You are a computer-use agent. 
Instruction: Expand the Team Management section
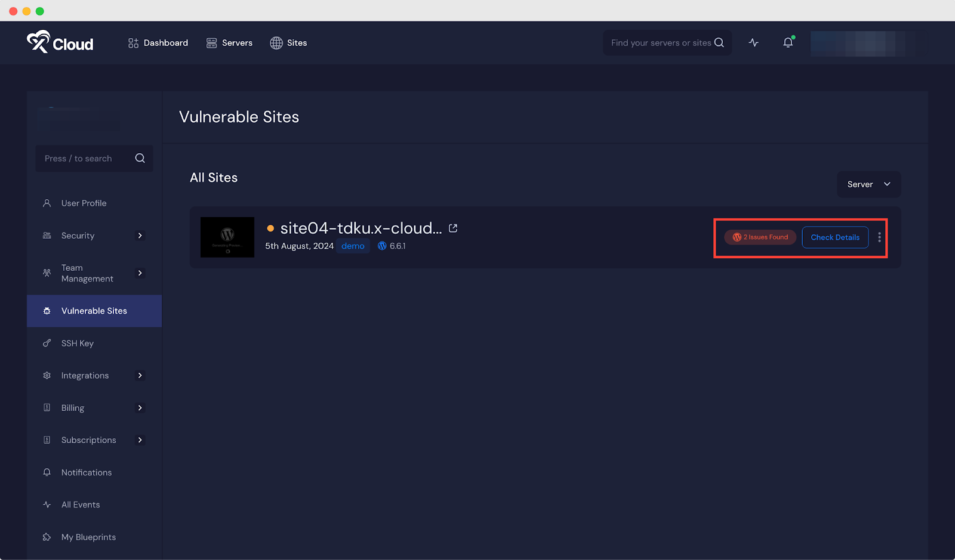pyautogui.click(x=141, y=273)
